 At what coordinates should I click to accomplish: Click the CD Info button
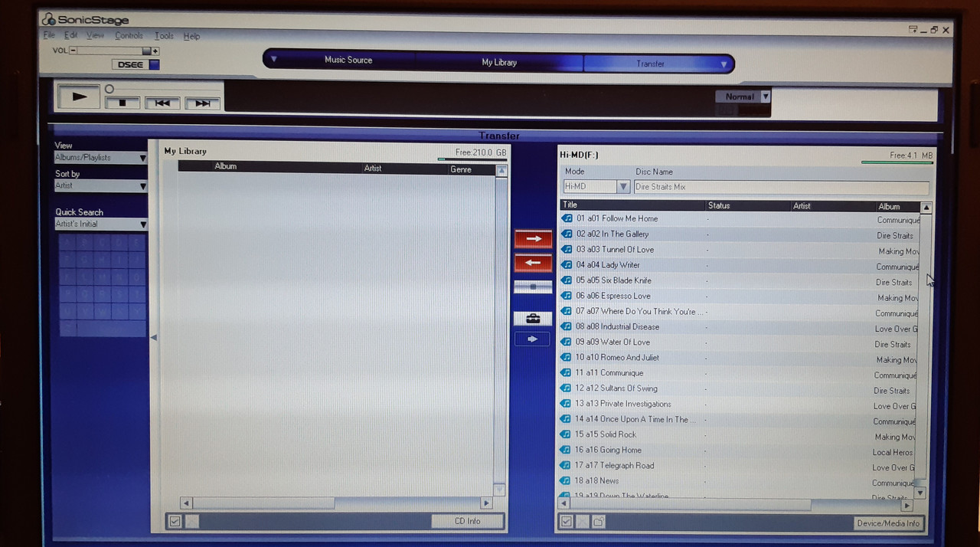coord(468,521)
